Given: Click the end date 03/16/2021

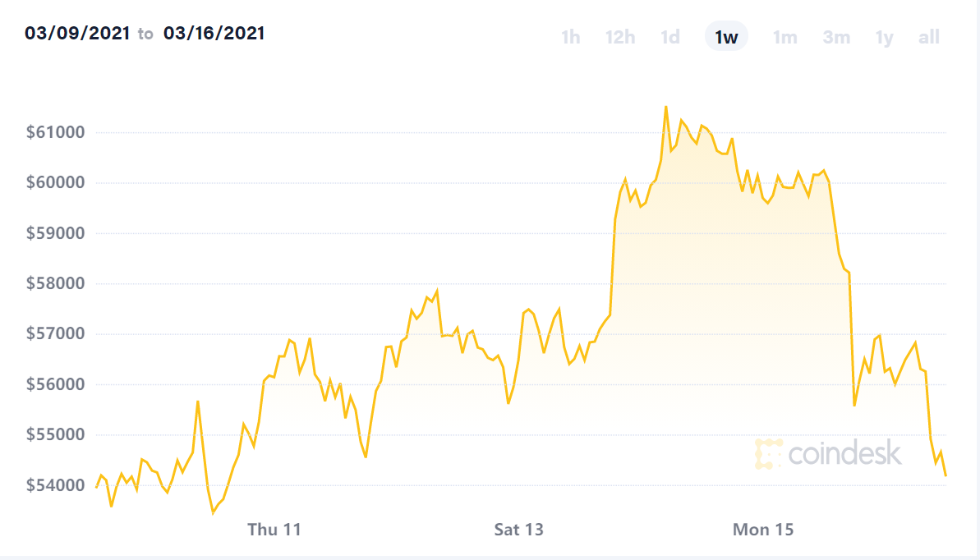Looking at the screenshot, I should coord(214,34).
